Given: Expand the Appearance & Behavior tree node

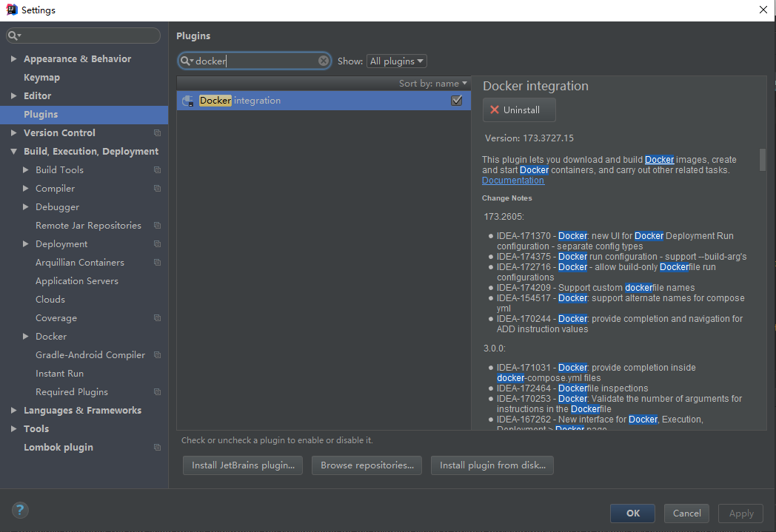Looking at the screenshot, I should point(16,58).
